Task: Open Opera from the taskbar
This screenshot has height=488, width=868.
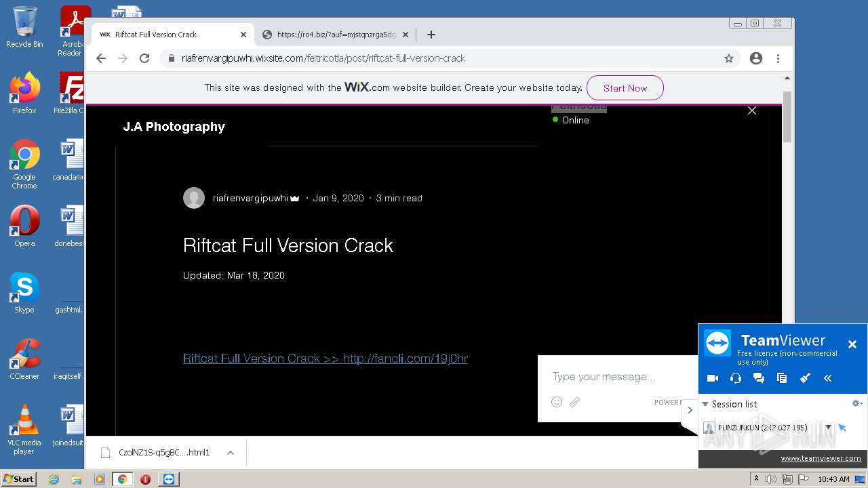Action: tap(145, 479)
